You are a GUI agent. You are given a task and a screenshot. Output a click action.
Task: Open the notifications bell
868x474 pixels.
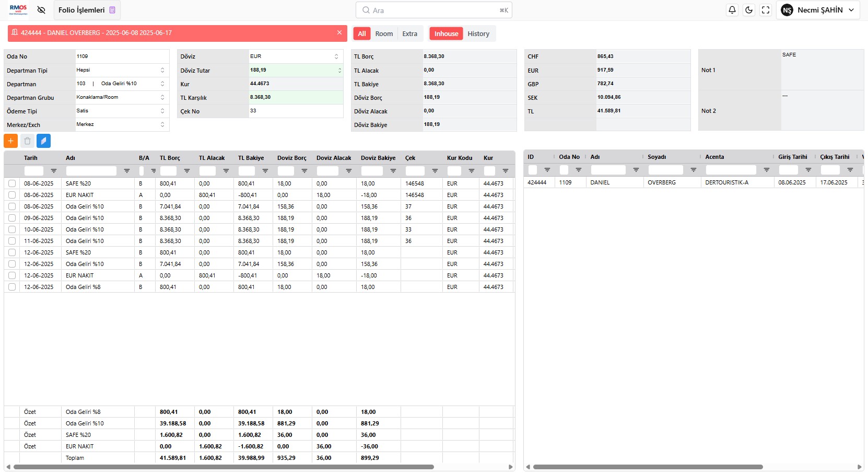click(732, 10)
